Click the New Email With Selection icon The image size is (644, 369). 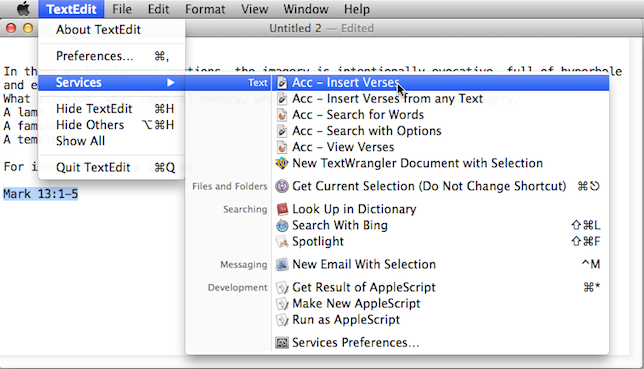(x=282, y=265)
